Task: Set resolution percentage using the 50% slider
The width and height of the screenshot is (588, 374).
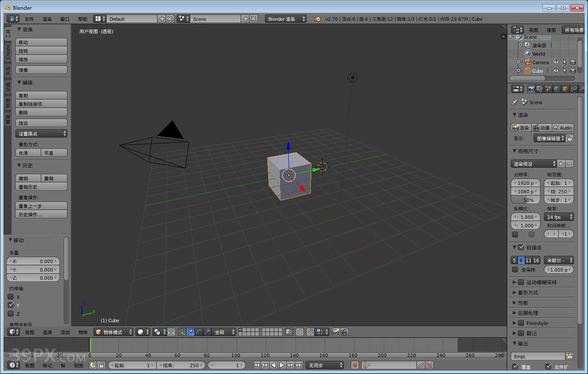Action: coord(526,200)
